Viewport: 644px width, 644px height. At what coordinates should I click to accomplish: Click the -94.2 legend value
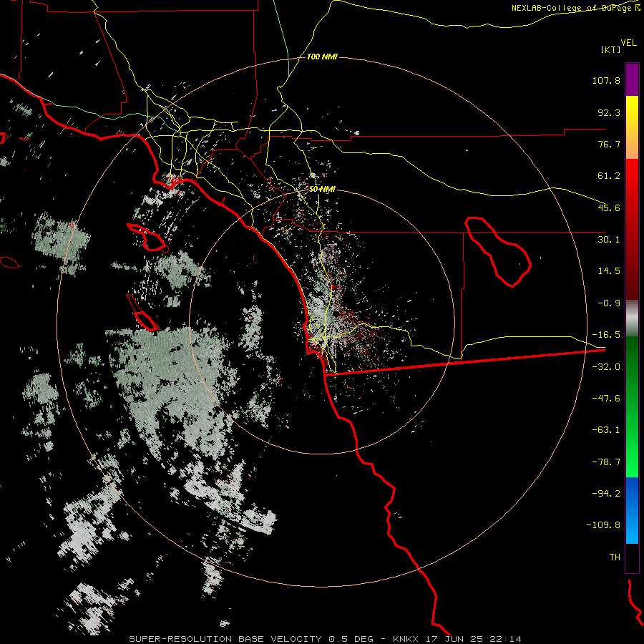click(606, 494)
